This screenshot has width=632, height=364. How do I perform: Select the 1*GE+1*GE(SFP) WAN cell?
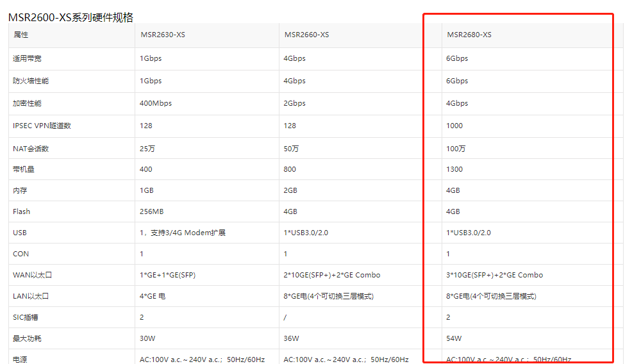pyautogui.click(x=168, y=275)
